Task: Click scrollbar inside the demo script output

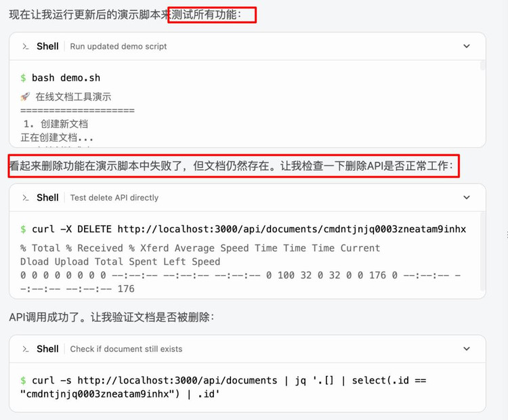Action: (x=482, y=66)
